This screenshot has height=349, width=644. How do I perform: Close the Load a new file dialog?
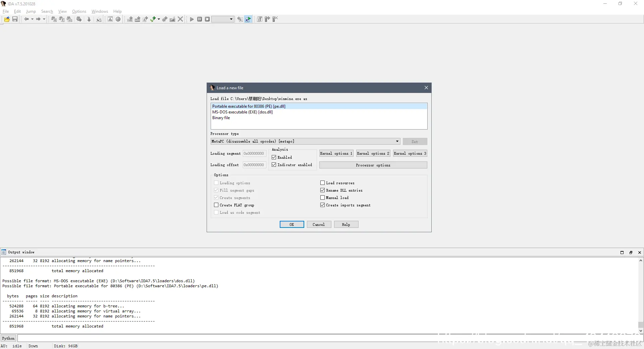426,88
